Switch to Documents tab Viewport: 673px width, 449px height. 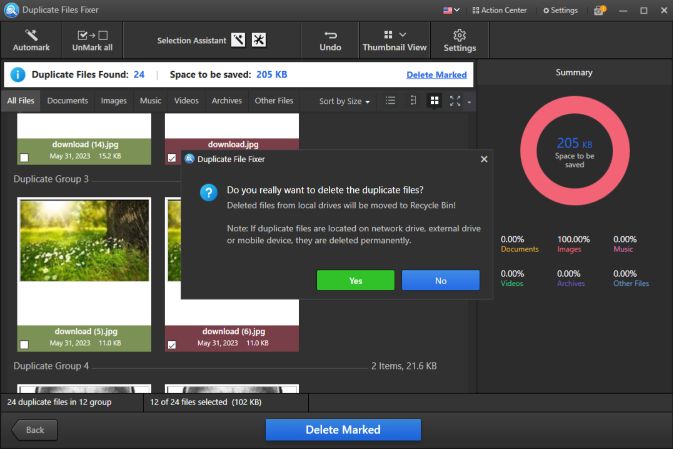67,100
